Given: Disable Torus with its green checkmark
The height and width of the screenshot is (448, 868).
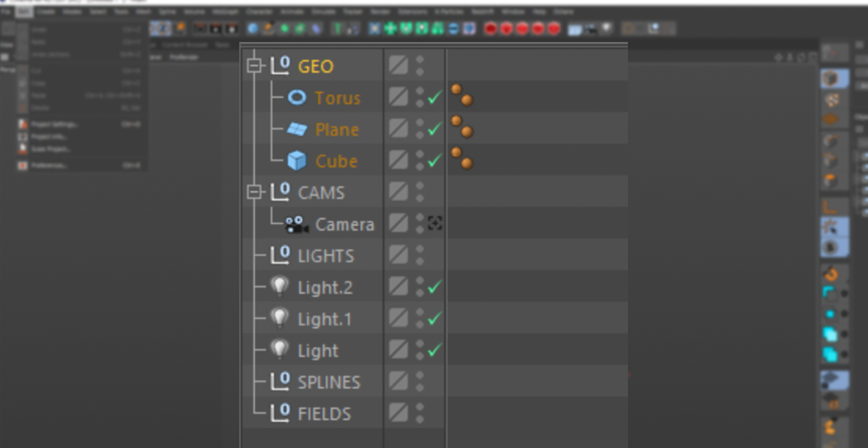Looking at the screenshot, I should (x=435, y=98).
